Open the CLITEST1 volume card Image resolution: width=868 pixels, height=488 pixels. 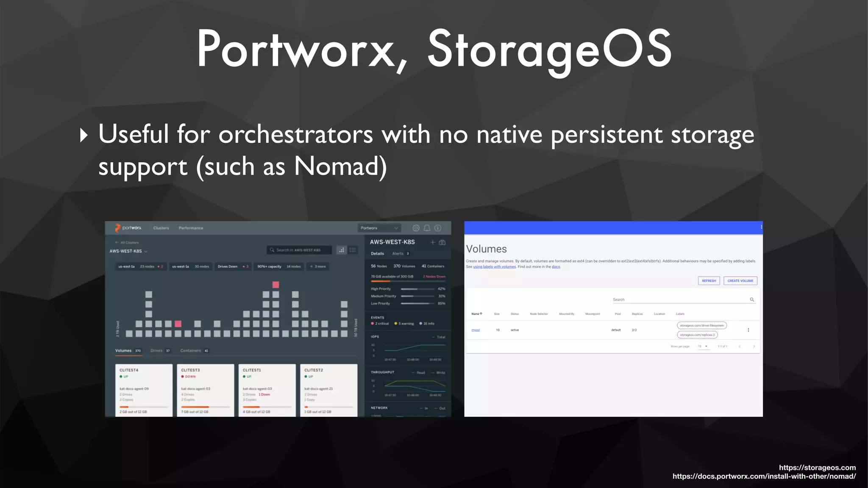click(x=267, y=390)
